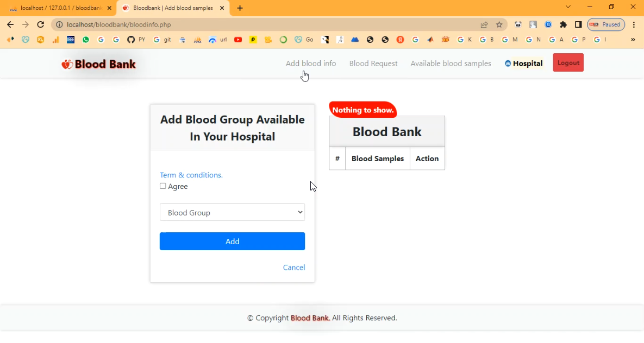Screen dimensions: 644x343
Task: Open the Google 'K' bookmark
Action: pos(465,40)
